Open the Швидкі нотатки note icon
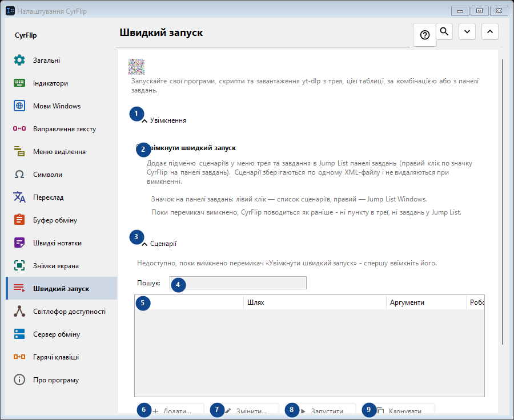This screenshot has width=514, height=420. tap(19, 243)
